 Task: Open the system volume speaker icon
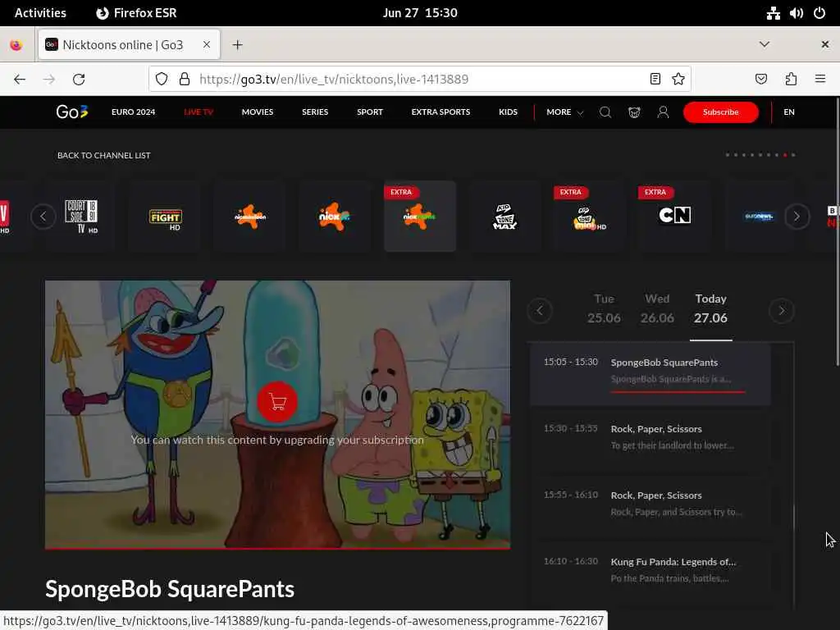[796, 13]
